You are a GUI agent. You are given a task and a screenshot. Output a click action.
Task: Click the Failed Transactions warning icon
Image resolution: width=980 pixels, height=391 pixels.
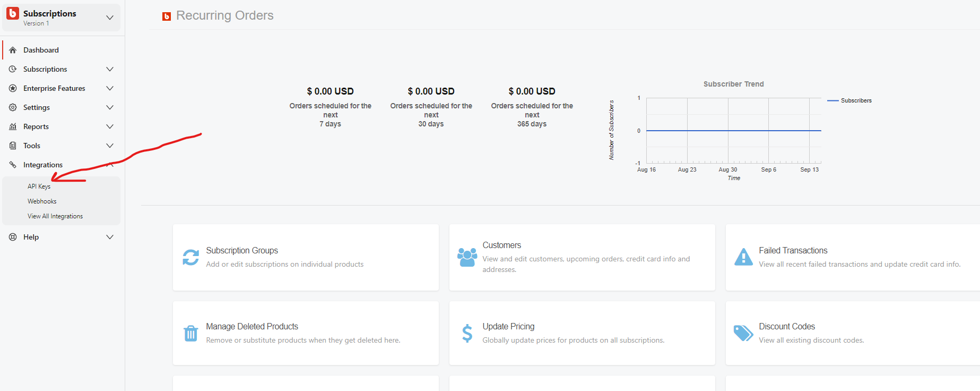point(743,257)
